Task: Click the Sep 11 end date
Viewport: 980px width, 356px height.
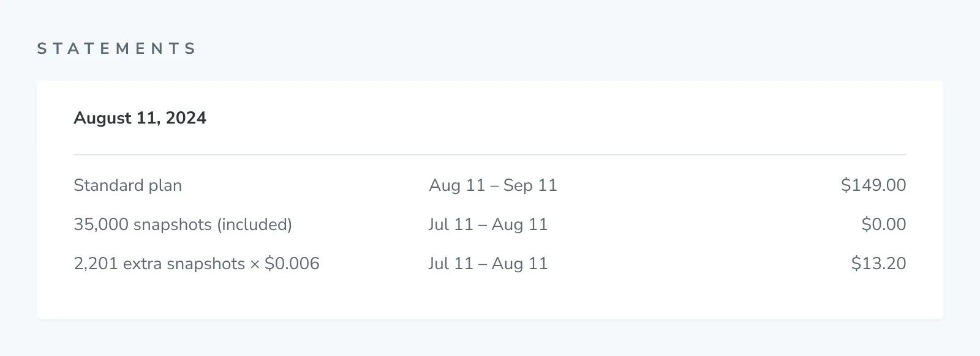Action: [530, 185]
